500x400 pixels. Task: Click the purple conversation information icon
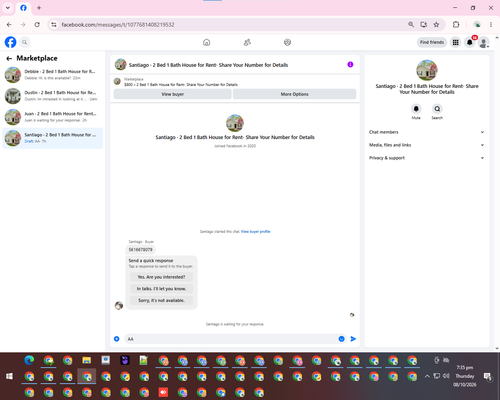pyautogui.click(x=350, y=65)
